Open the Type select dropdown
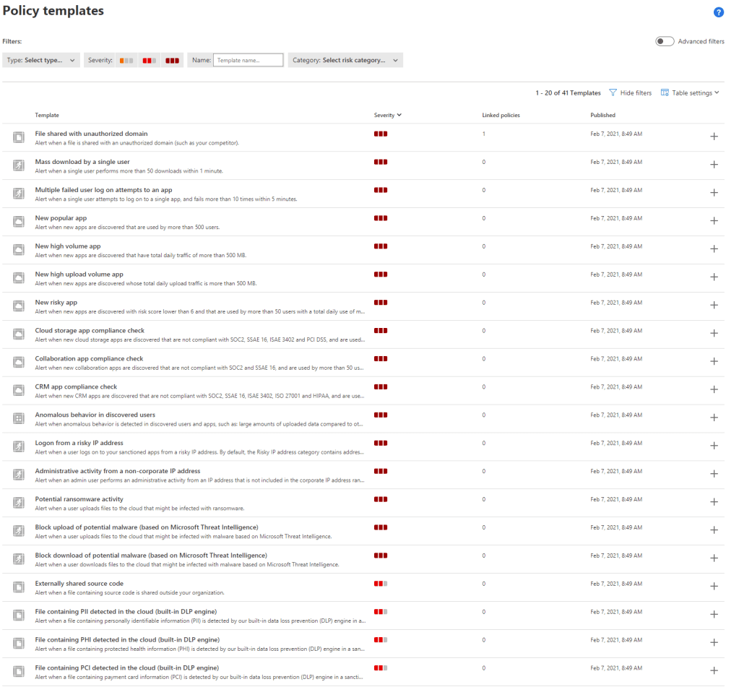The width and height of the screenshot is (739, 700). (42, 61)
